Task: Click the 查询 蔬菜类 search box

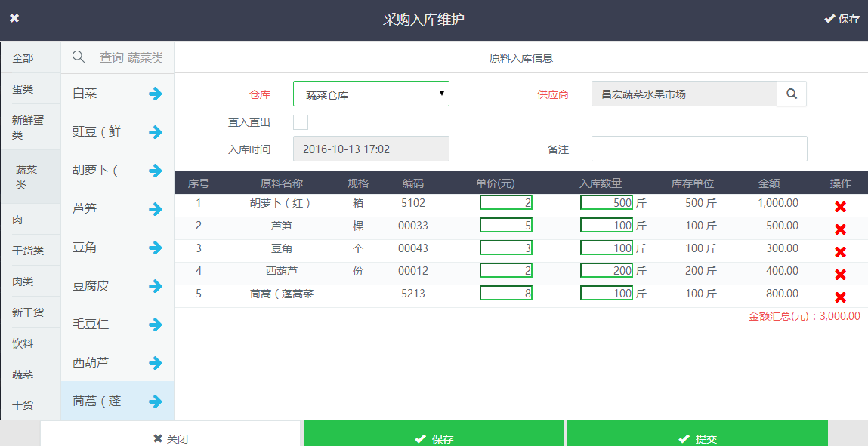Action: coord(130,57)
